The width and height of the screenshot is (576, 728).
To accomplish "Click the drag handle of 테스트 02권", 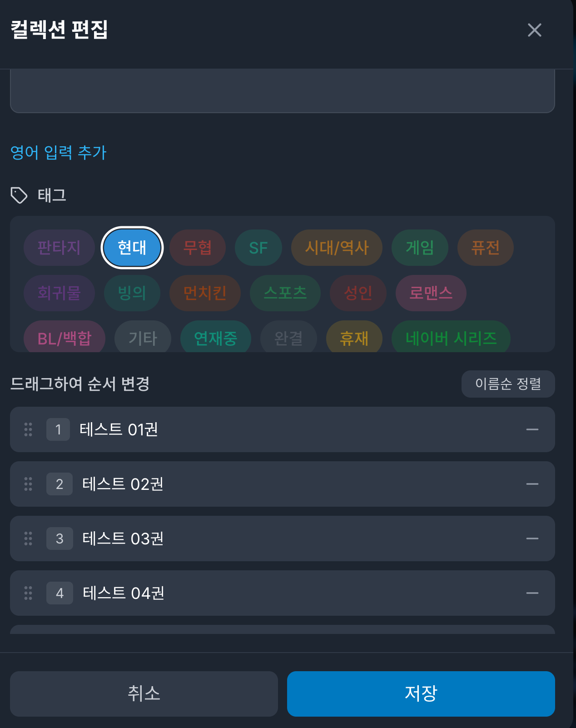I will tap(28, 484).
